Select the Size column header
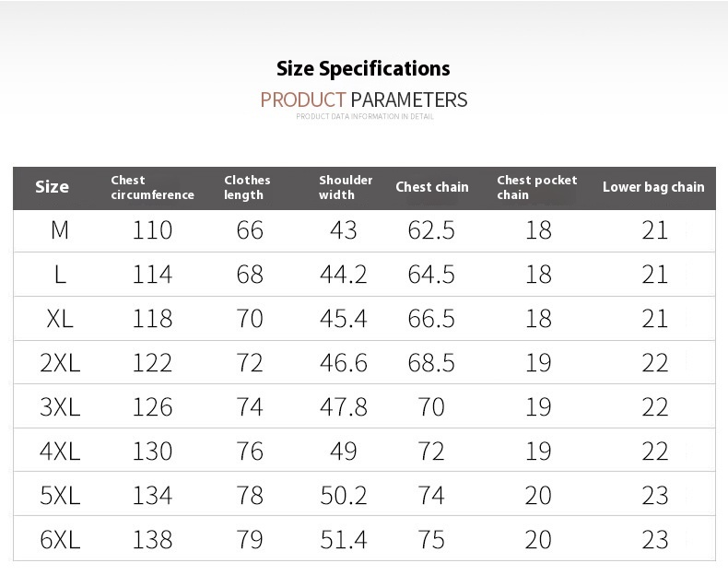Viewport: 728px width, 575px height. [x=52, y=187]
